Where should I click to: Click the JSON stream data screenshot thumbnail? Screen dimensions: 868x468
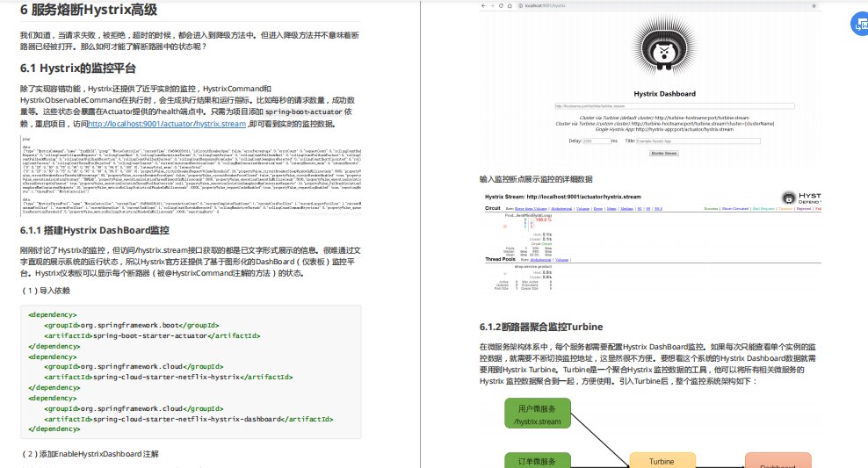(x=191, y=176)
